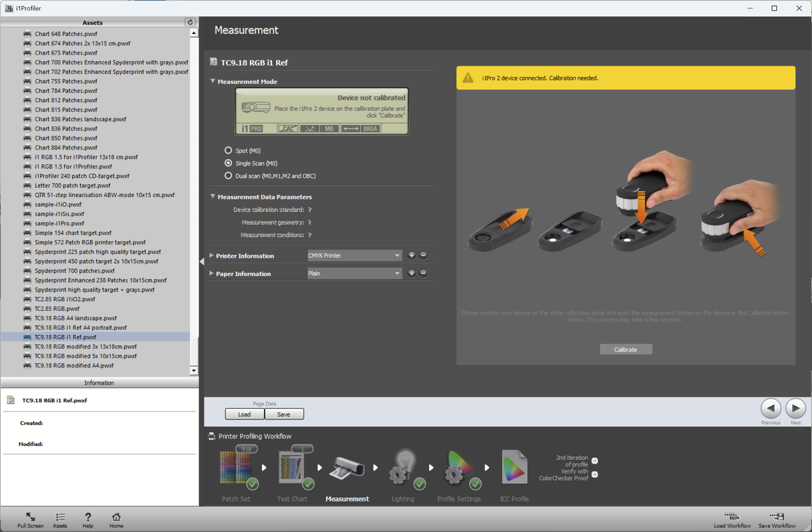Select the Single Scan (M0) option

[228, 163]
